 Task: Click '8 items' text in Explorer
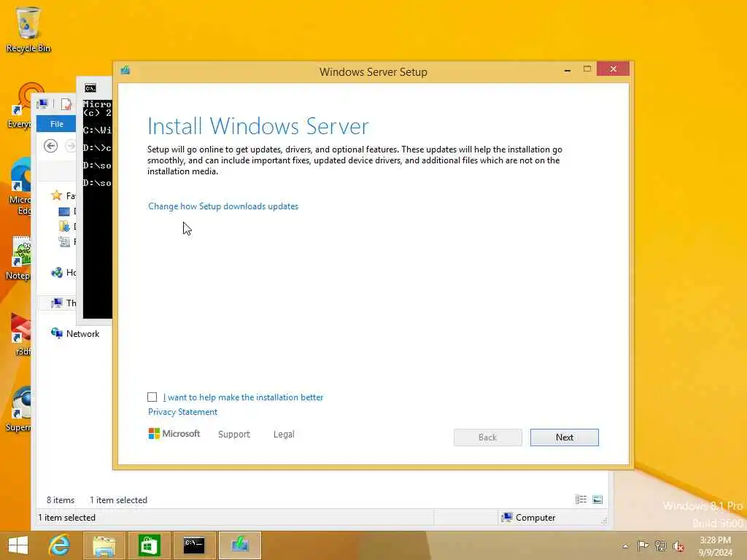click(61, 500)
